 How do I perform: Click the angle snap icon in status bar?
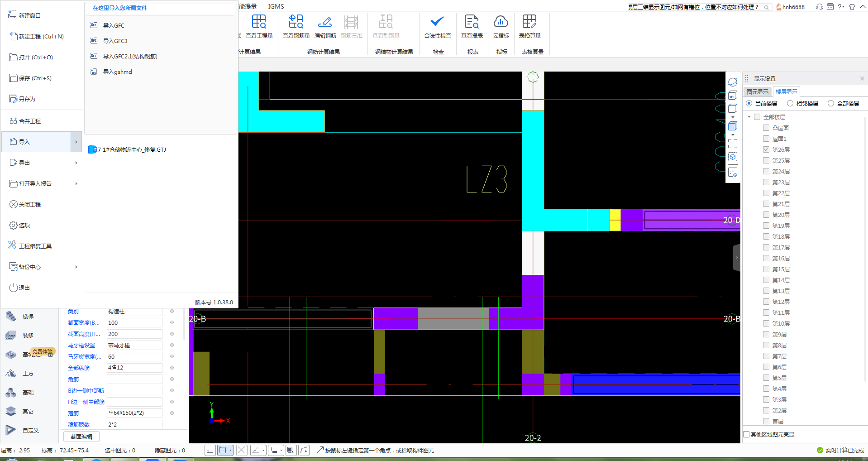pyautogui.click(x=256, y=450)
